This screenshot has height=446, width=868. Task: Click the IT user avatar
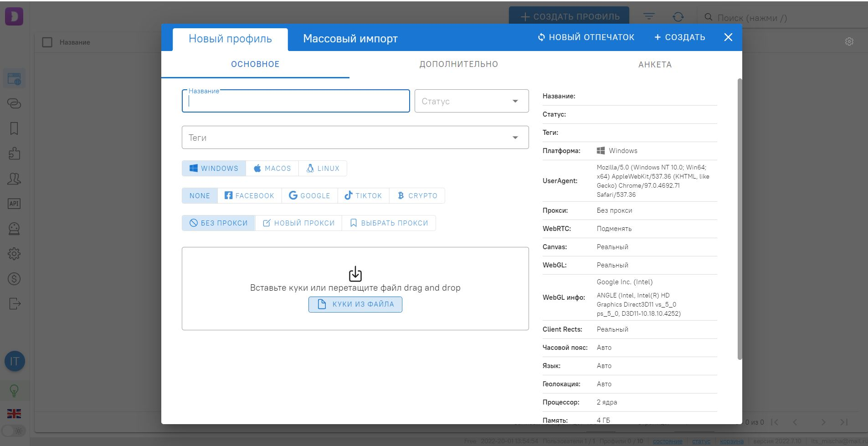click(15, 361)
